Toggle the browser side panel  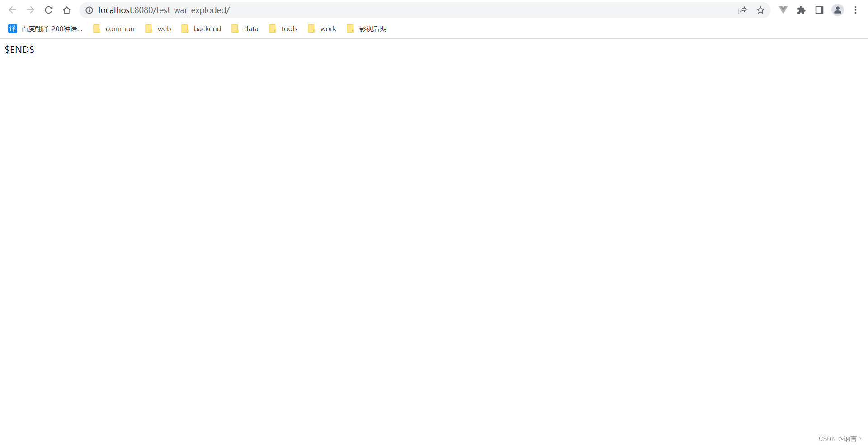pyautogui.click(x=819, y=10)
